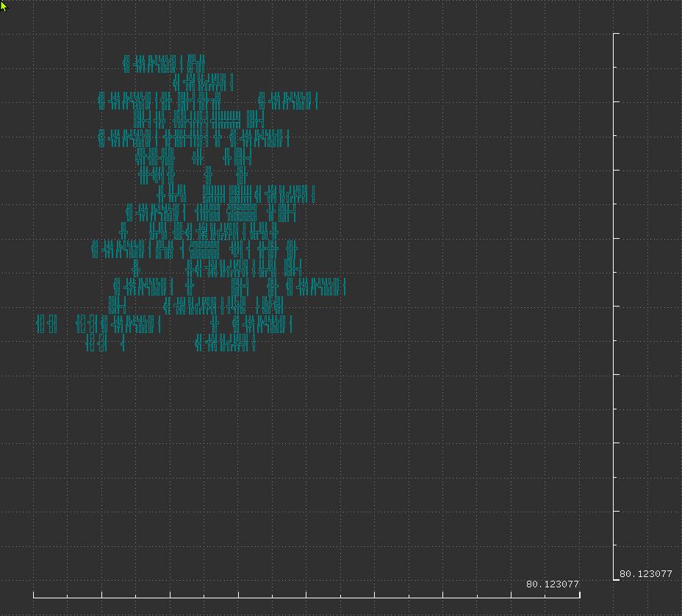The width and height of the screenshot is (682, 616).
Task: Click the bottom end of vertical ruler
Action: [614, 579]
